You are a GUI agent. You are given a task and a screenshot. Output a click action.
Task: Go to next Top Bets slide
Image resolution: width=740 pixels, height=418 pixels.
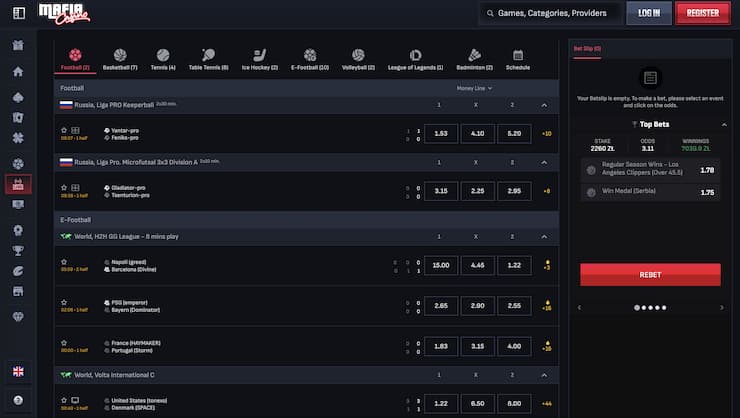point(722,308)
